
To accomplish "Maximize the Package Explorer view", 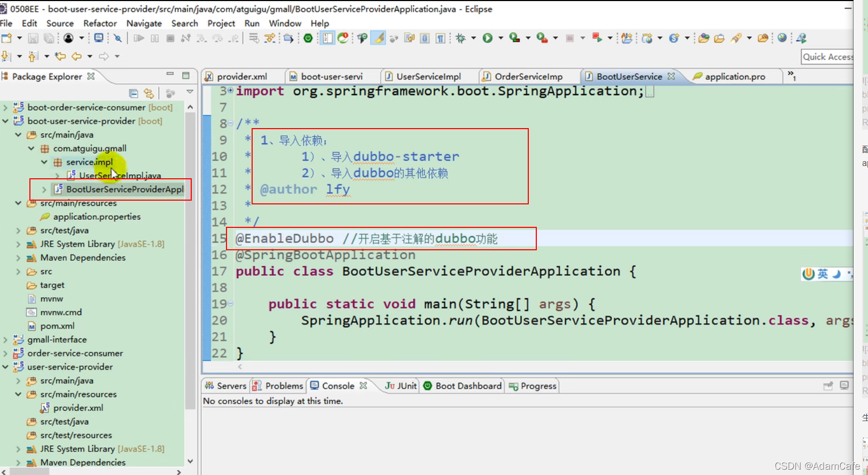I will coord(186,75).
